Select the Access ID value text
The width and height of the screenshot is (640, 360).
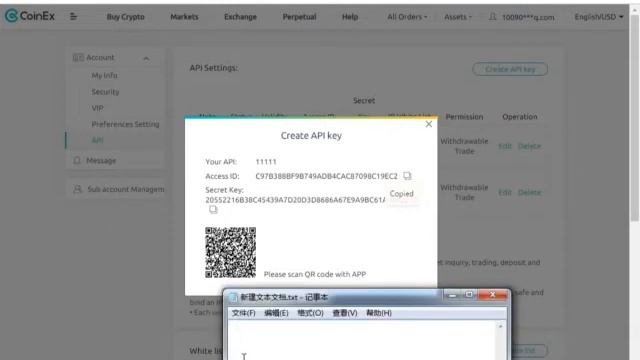[326, 176]
